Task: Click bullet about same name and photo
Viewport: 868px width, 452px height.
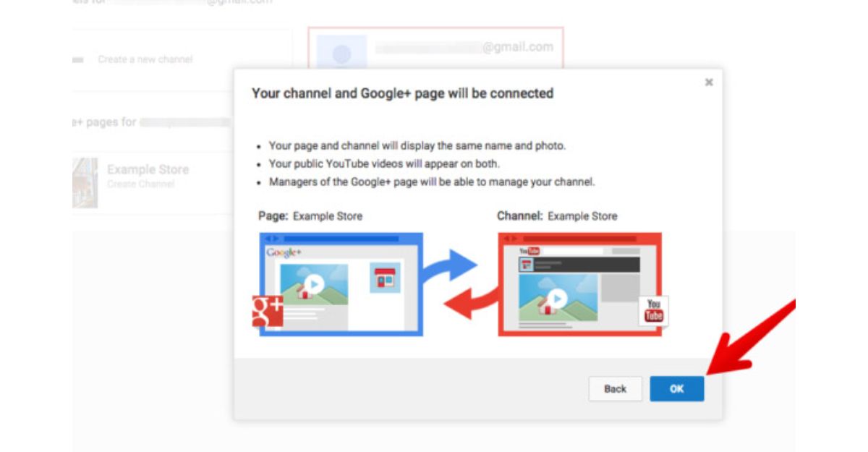Action: tap(417, 145)
